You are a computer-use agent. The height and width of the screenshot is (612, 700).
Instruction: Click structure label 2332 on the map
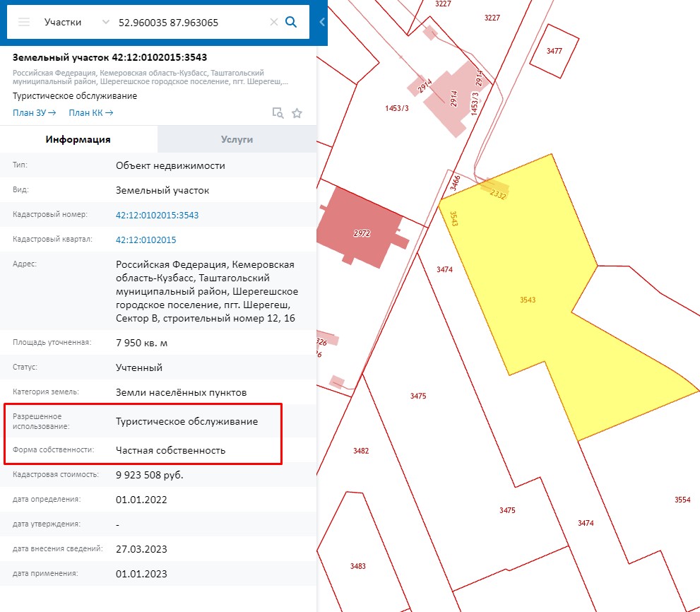(498, 194)
